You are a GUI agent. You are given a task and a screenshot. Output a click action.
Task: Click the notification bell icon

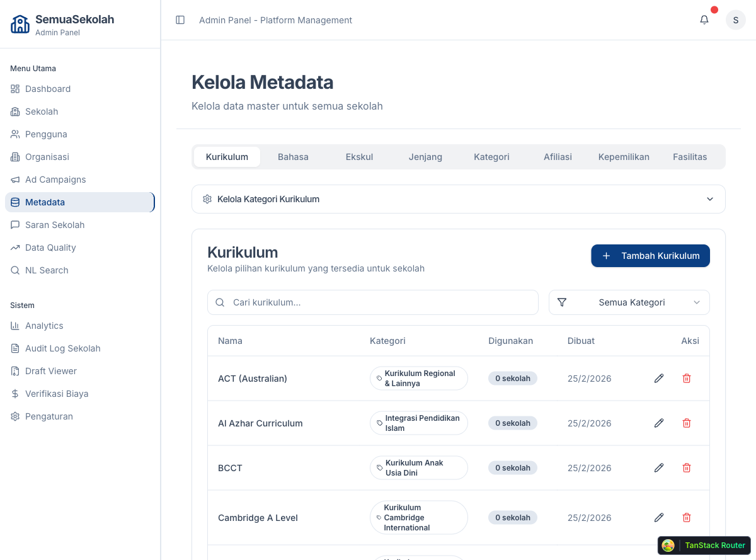click(x=704, y=20)
